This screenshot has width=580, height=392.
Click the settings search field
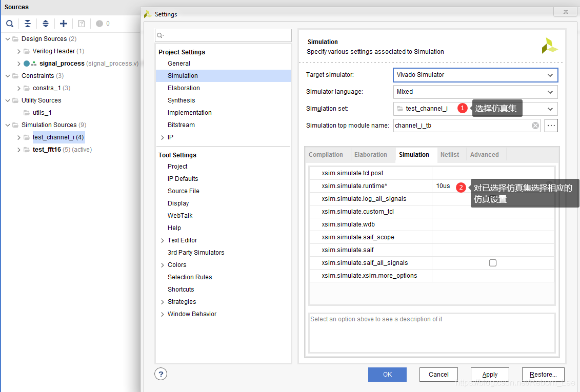point(224,35)
